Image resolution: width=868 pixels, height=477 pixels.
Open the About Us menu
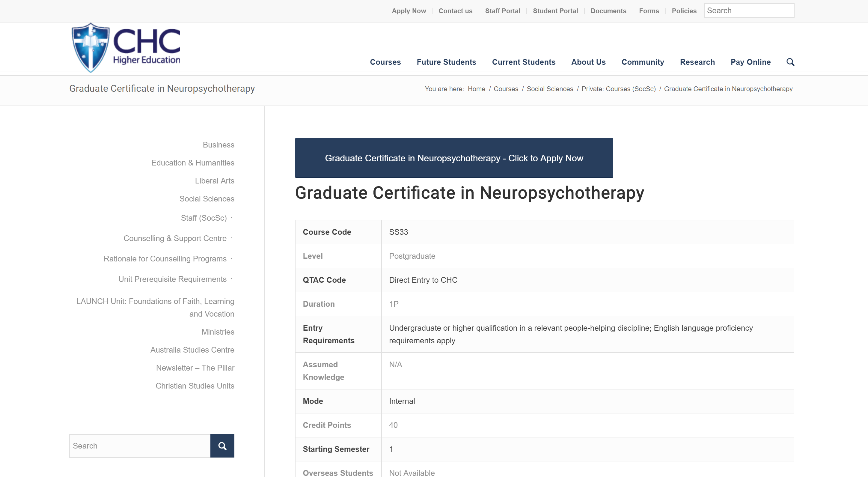(588, 62)
